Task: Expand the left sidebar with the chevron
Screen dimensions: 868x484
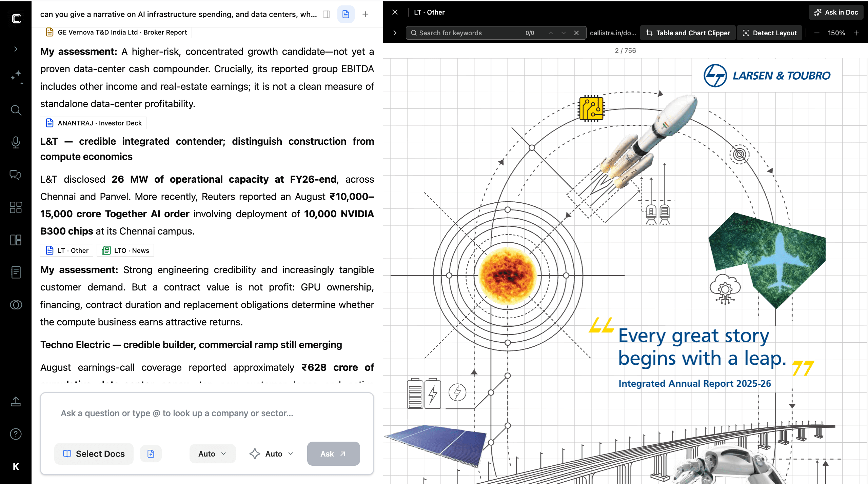Action: coord(16,49)
